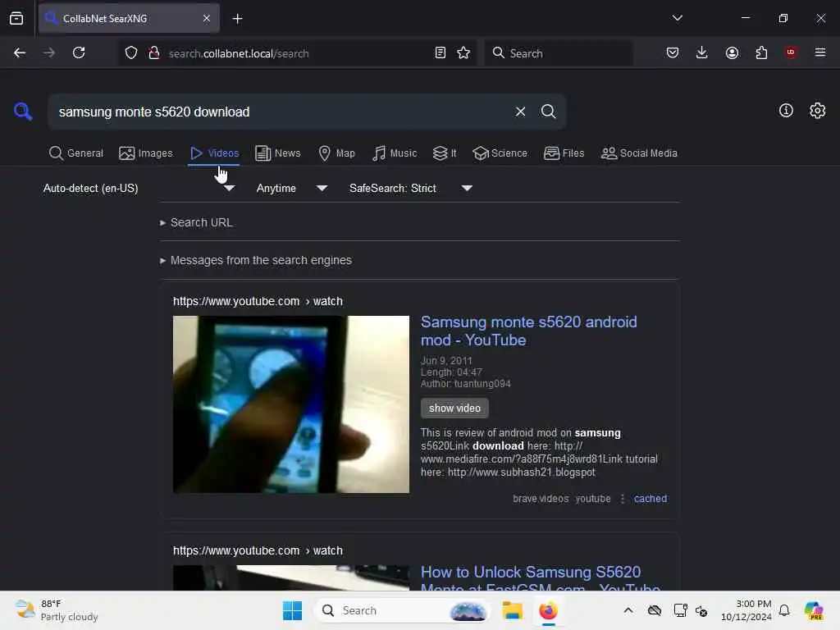The width and height of the screenshot is (840, 630).
Task: Switch to the Social Media category tab
Action: point(639,153)
